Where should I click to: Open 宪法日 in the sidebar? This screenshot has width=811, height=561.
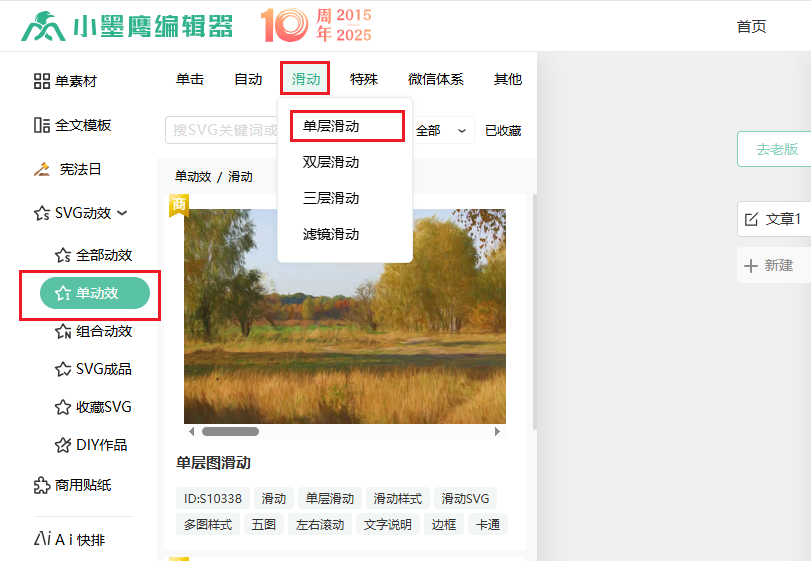(x=67, y=169)
